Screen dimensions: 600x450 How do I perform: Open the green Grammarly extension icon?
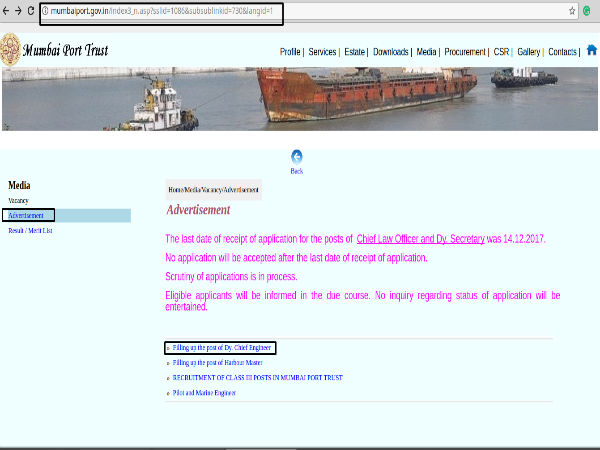pyautogui.click(x=587, y=11)
